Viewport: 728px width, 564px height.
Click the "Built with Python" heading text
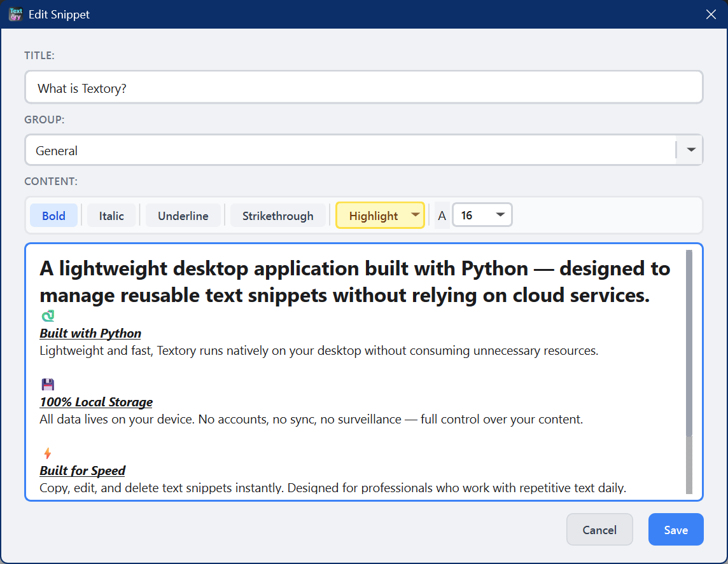pyautogui.click(x=90, y=333)
